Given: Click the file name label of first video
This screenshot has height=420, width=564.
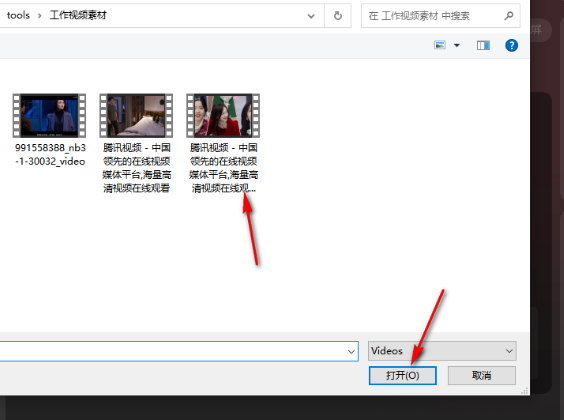Looking at the screenshot, I should coord(50,154).
